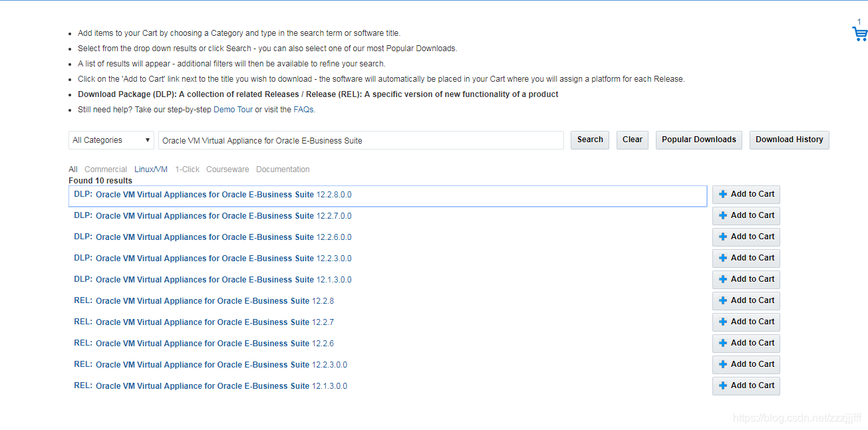868x430 pixels.
Task: Select the Commercial filter tab
Action: point(106,169)
